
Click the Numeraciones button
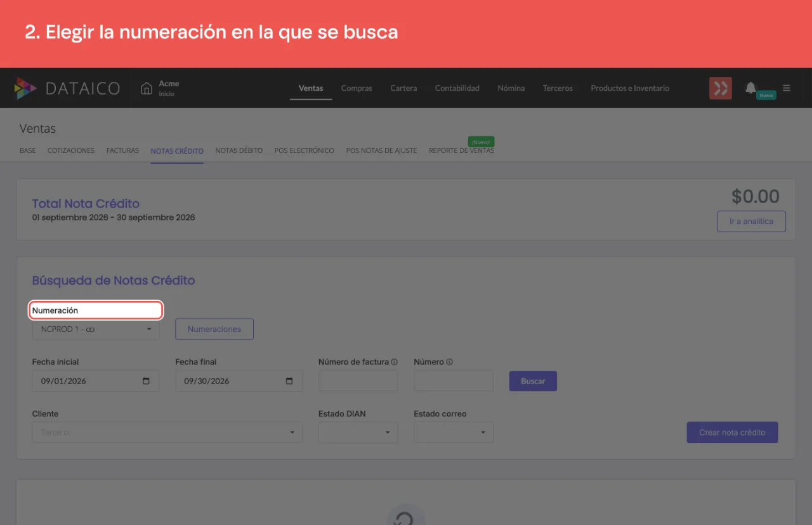click(214, 329)
